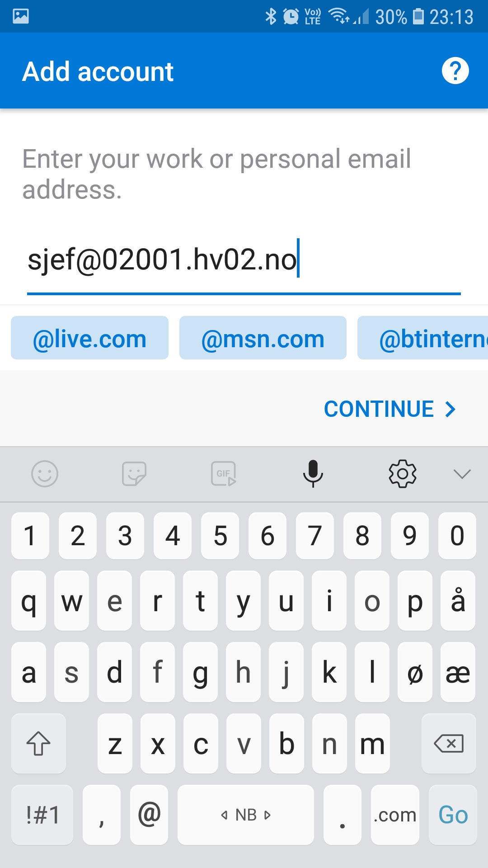Collapse the keyboard with the down chevron
This screenshot has width=488, height=868.
click(462, 474)
